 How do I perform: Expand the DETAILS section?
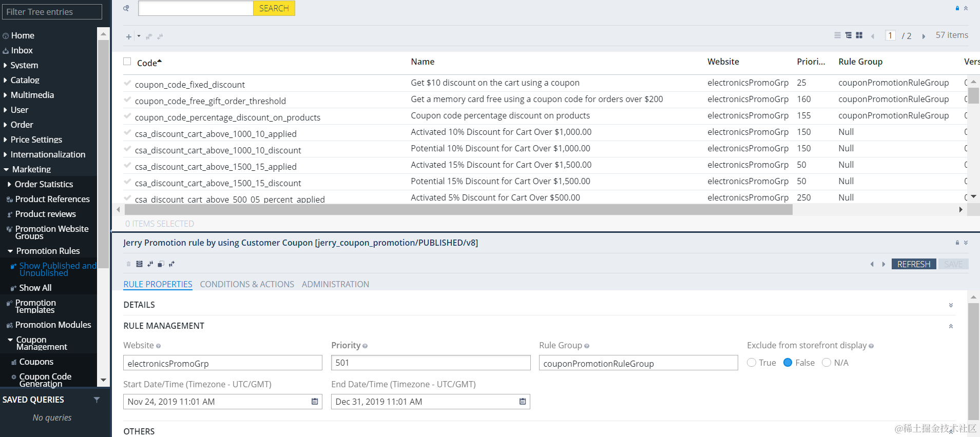[951, 305]
